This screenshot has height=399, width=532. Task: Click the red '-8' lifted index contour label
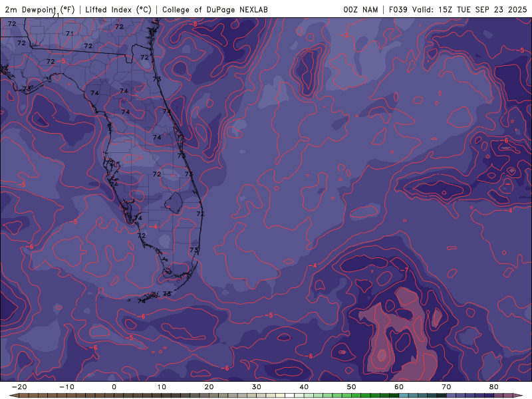193,24
